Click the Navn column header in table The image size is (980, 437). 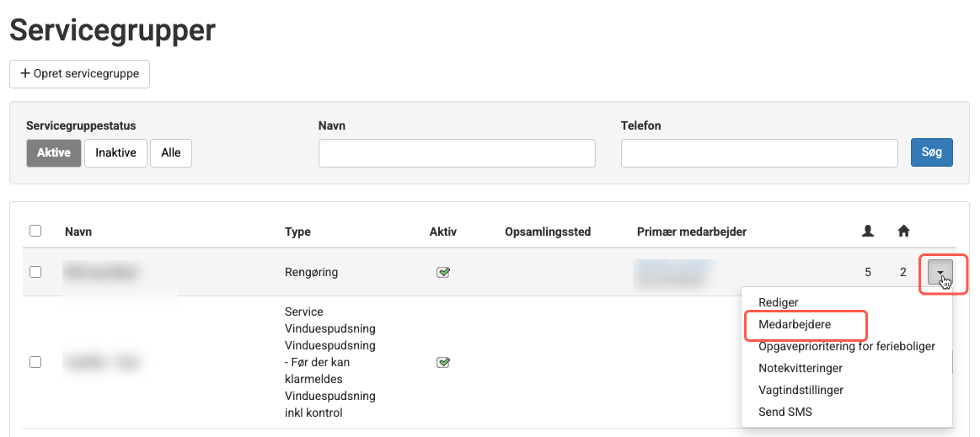click(78, 232)
